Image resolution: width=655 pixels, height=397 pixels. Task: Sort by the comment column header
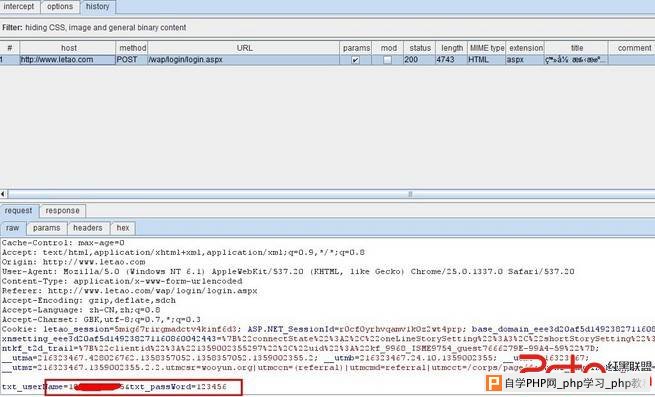click(x=633, y=48)
